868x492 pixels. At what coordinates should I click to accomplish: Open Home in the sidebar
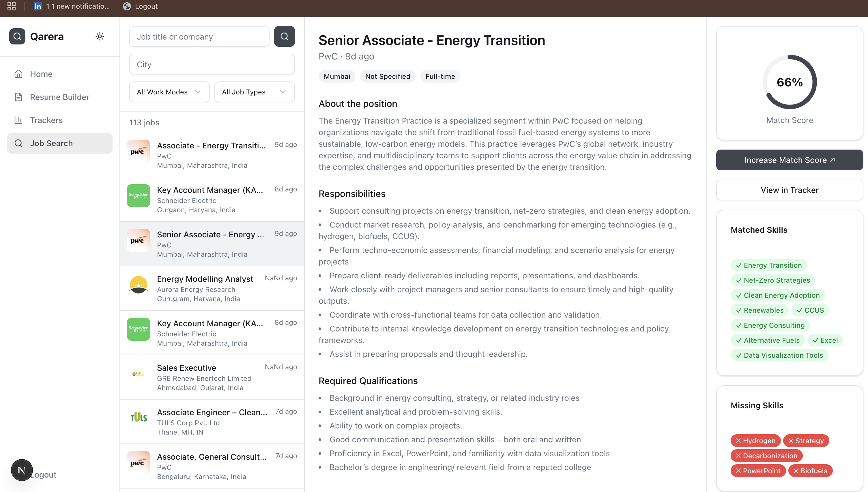tap(41, 74)
